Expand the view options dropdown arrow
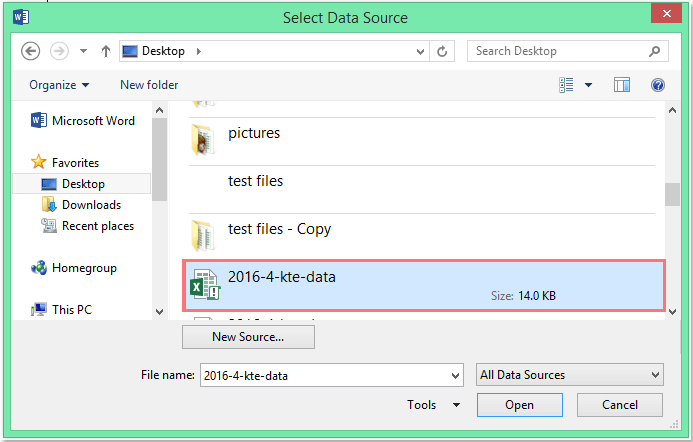This screenshot has width=693, height=442. click(x=588, y=85)
